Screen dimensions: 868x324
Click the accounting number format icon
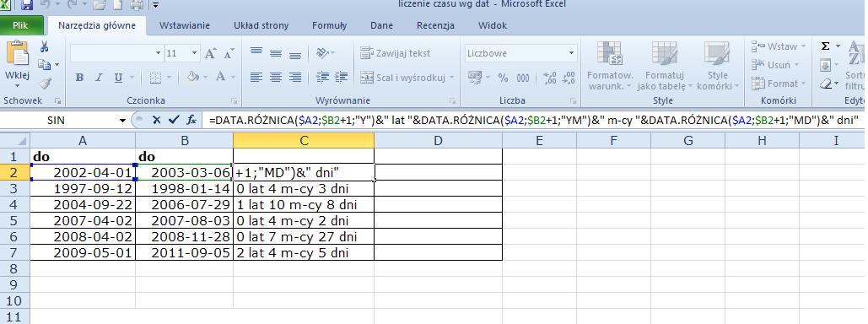[x=474, y=78]
